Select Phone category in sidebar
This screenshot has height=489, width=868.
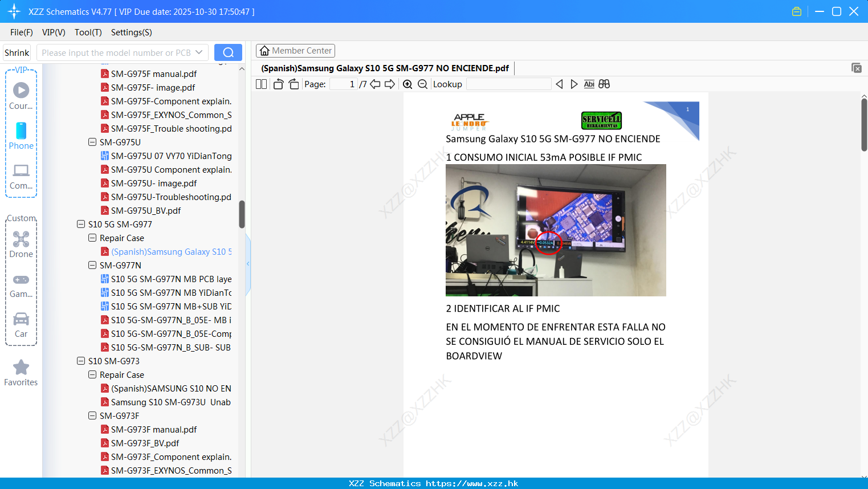21,136
